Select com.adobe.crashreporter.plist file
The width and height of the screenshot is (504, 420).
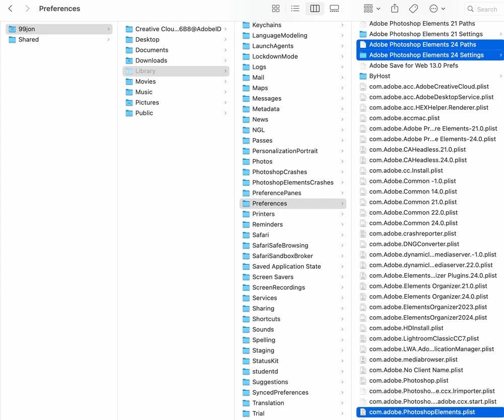(430, 233)
